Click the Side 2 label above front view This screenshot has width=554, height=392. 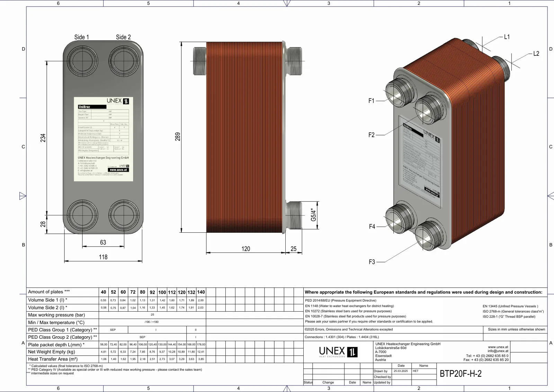point(123,37)
